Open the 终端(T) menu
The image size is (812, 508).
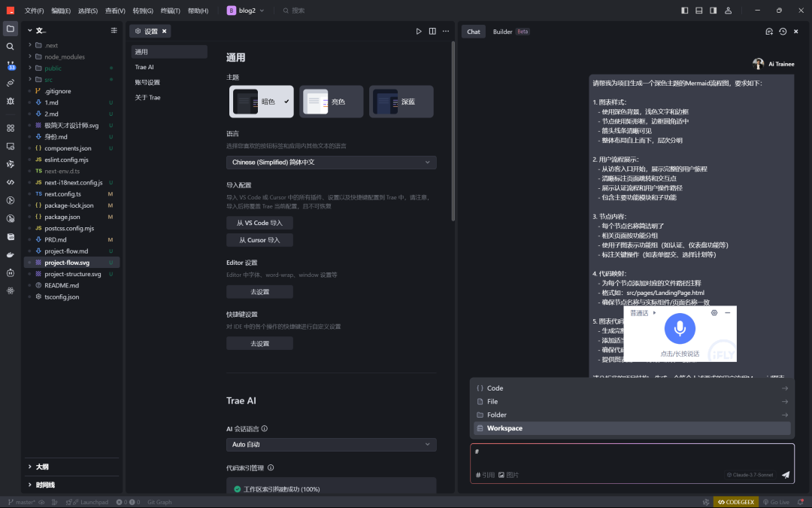point(171,11)
